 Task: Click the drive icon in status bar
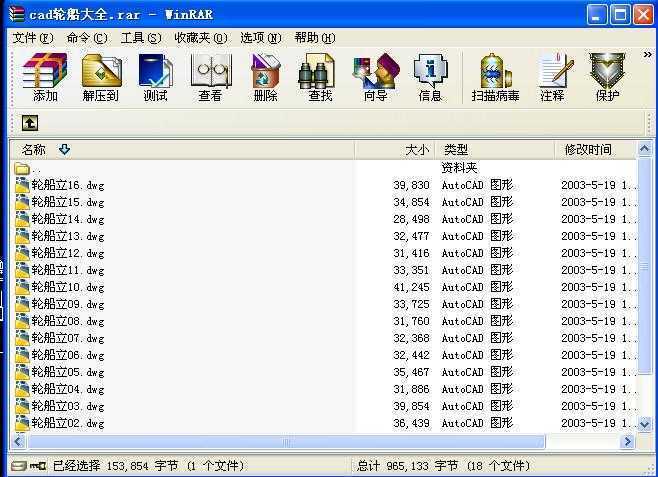tap(18, 466)
